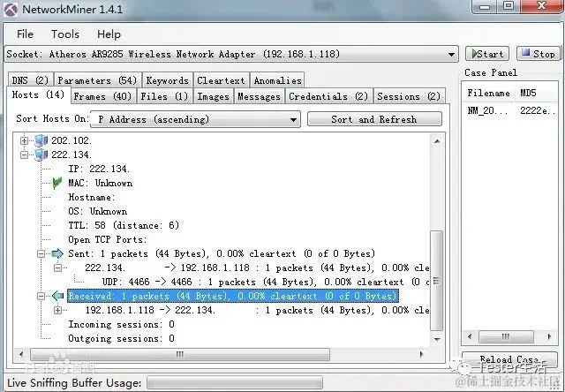Switch to the Messages tab
The width and height of the screenshot is (565, 392).
tap(259, 96)
